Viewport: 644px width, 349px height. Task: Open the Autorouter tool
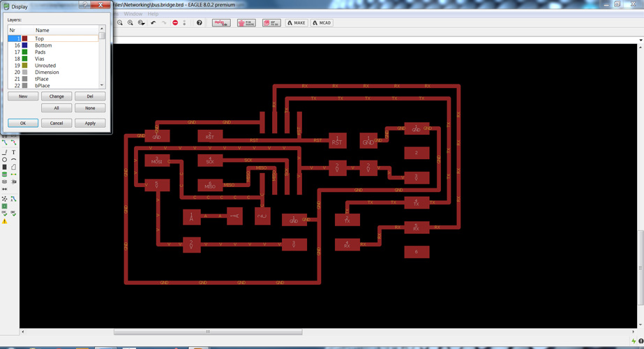[13, 199]
